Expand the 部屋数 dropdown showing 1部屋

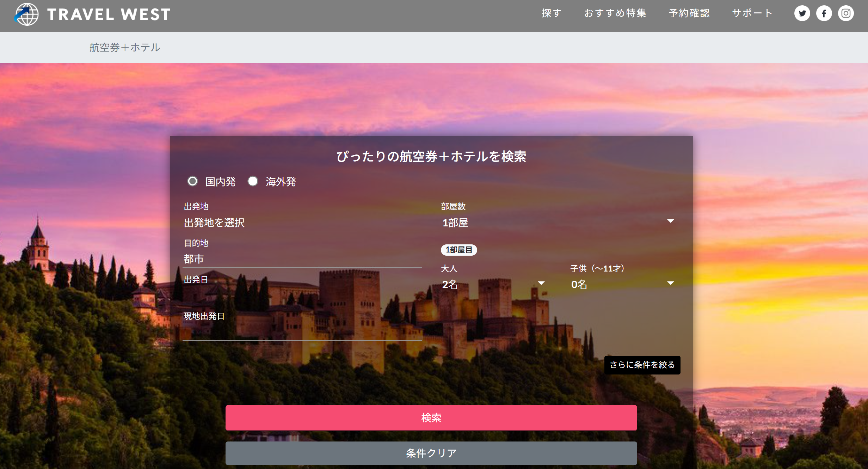pos(560,223)
